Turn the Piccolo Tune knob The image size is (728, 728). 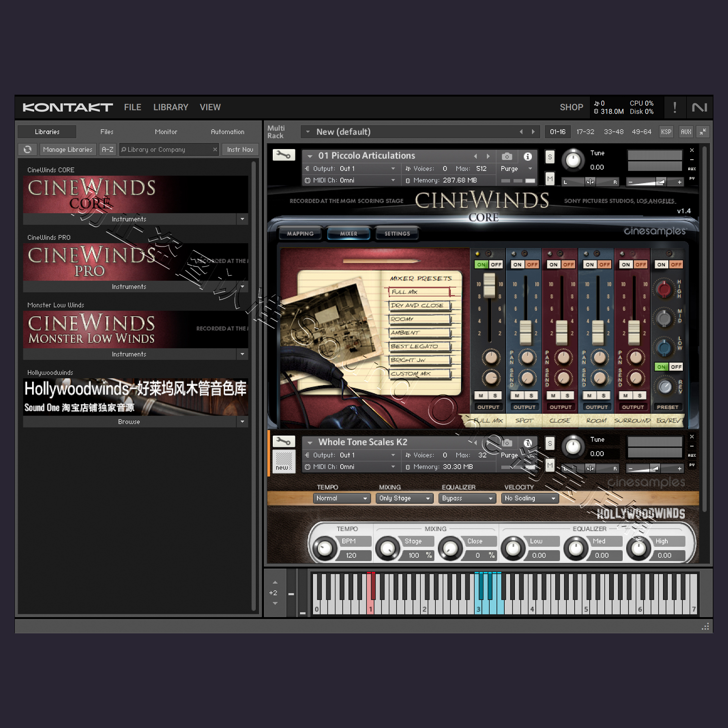click(x=573, y=160)
